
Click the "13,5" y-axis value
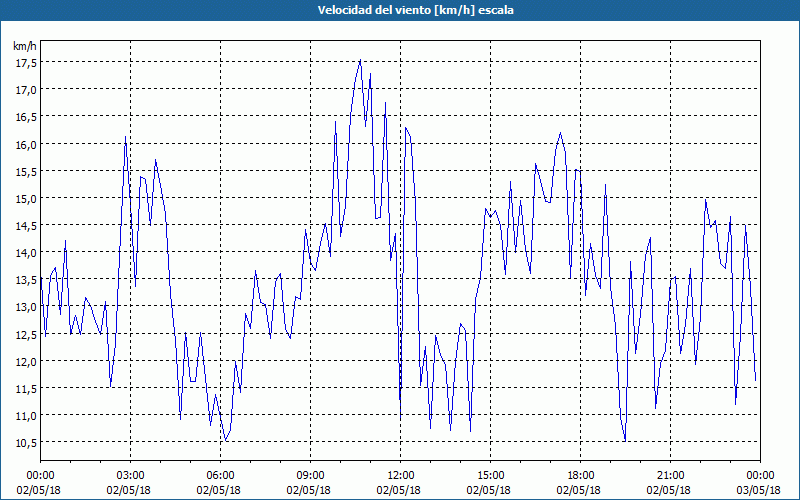click(x=26, y=280)
